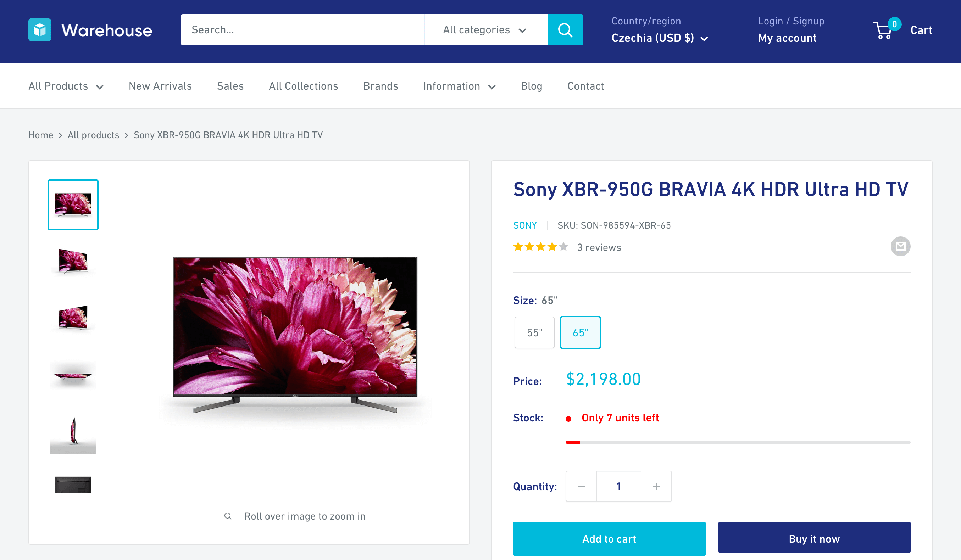This screenshot has height=560, width=961.
Task: Click the search magnifier icon
Action: tap(565, 29)
